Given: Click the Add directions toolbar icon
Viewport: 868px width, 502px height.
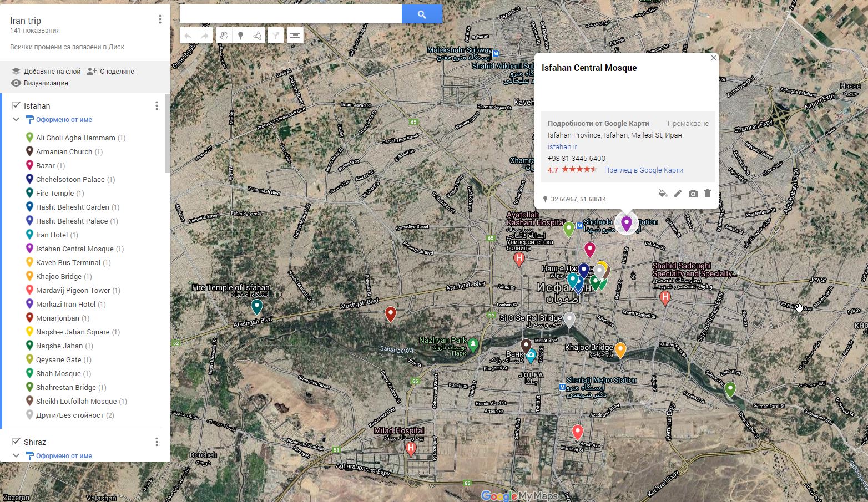Looking at the screenshot, I should pos(275,36).
